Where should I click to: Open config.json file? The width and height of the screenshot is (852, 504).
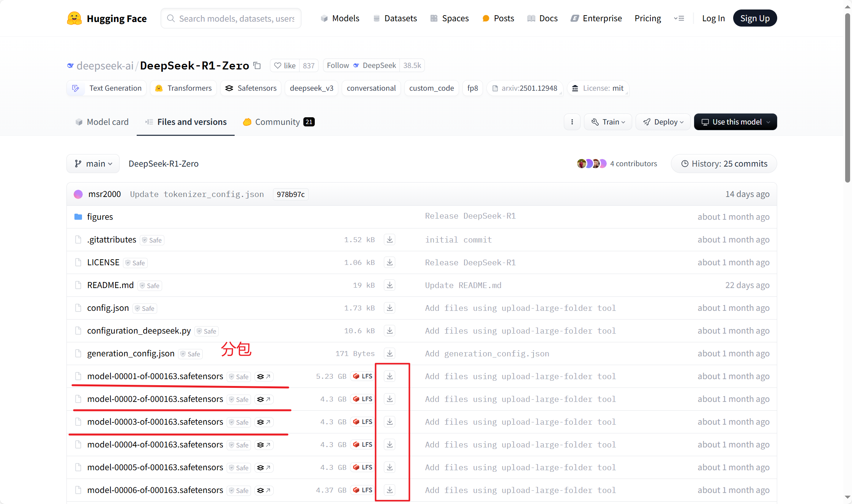coord(108,308)
